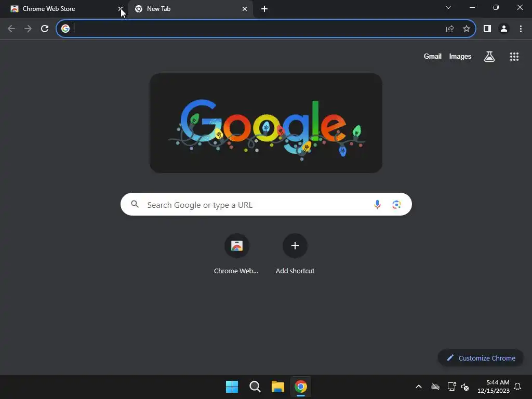Select the New Tab tab
The height and width of the screenshot is (399, 532).
190,9
